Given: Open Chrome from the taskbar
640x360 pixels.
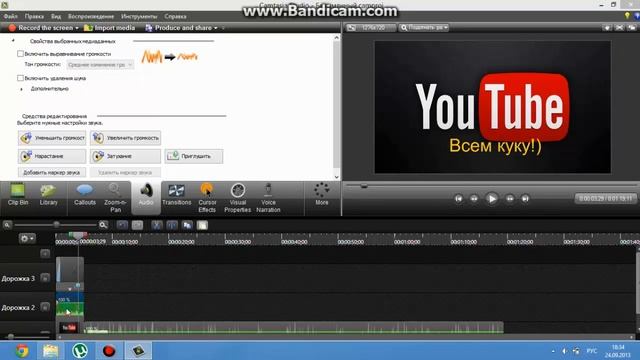Looking at the screenshot, I should 22,351.
